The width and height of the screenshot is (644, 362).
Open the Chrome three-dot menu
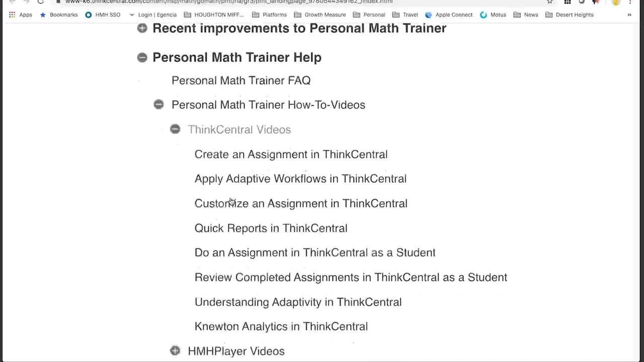pos(630,2)
